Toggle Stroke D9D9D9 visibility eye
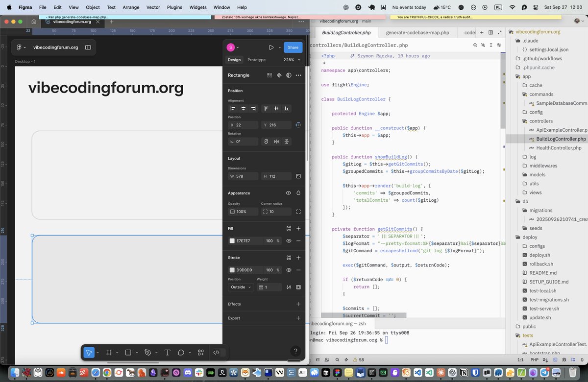The width and height of the screenshot is (588, 382). pyautogui.click(x=289, y=270)
